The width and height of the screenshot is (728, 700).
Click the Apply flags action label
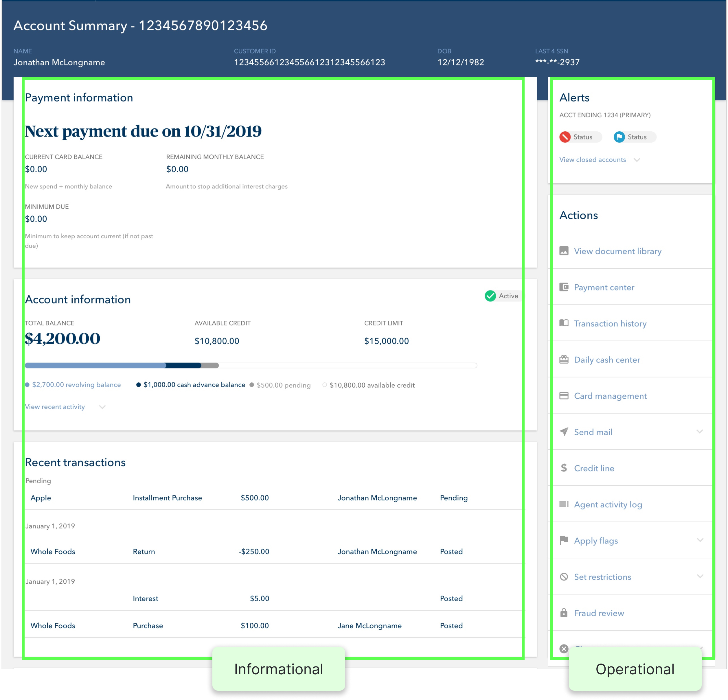[x=596, y=541]
